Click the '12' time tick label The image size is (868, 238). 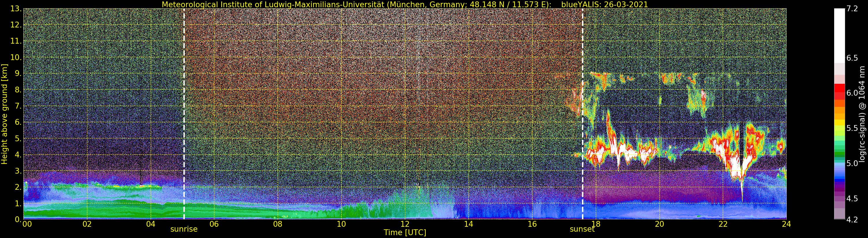click(x=405, y=224)
